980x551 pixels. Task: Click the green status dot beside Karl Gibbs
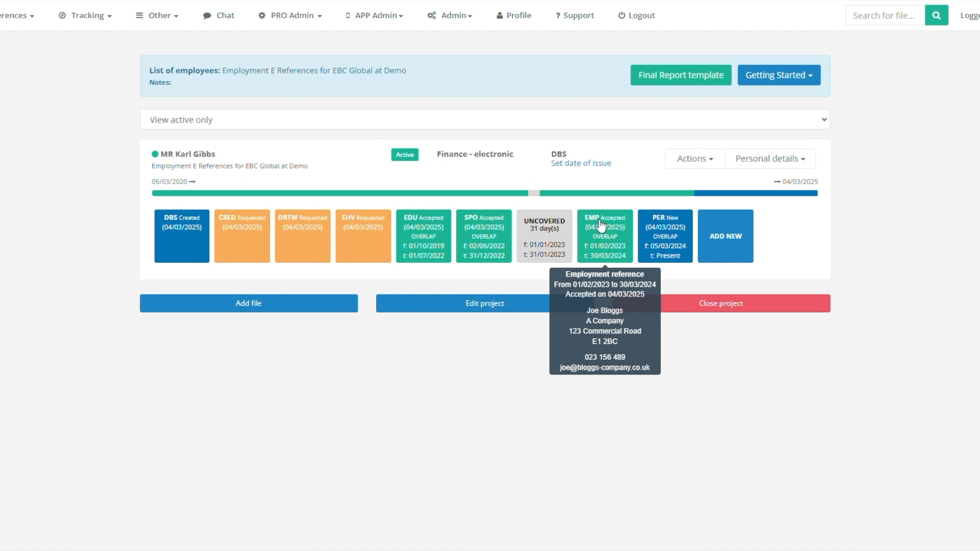155,154
